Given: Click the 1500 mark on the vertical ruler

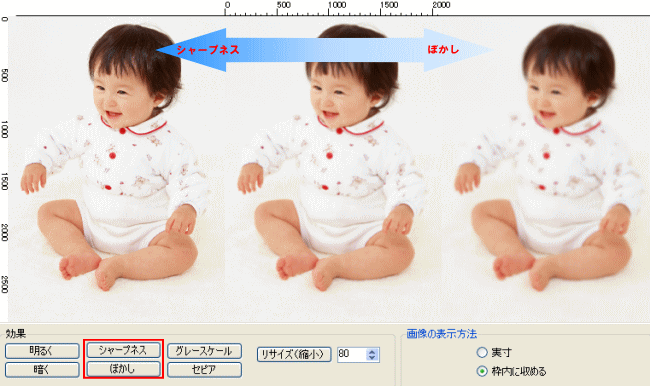Looking at the screenshot, I should (5, 182).
